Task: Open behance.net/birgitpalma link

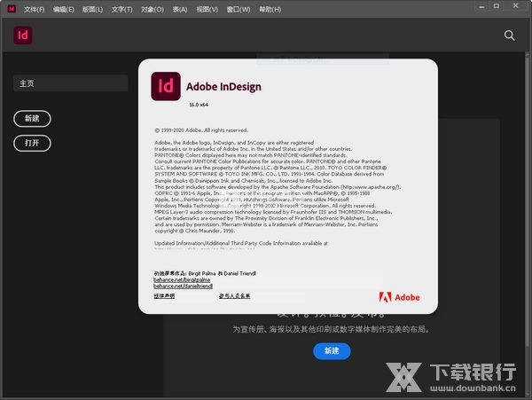Action: coord(182,280)
